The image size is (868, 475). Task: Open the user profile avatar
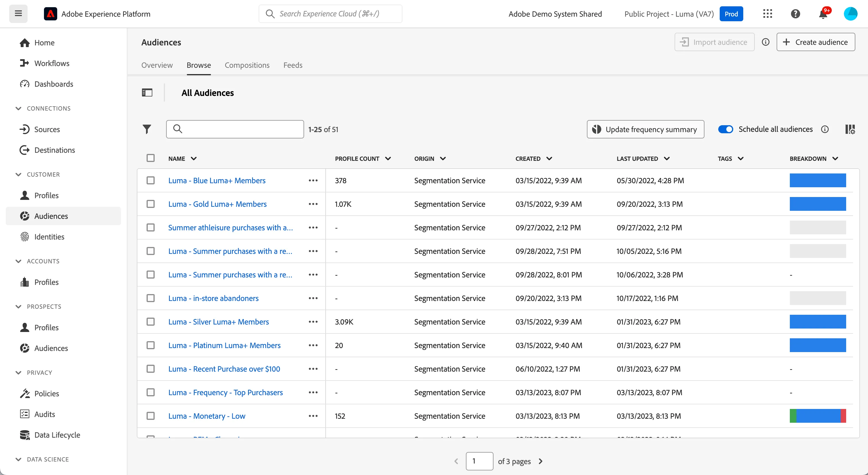pyautogui.click(x=850, y=14)
